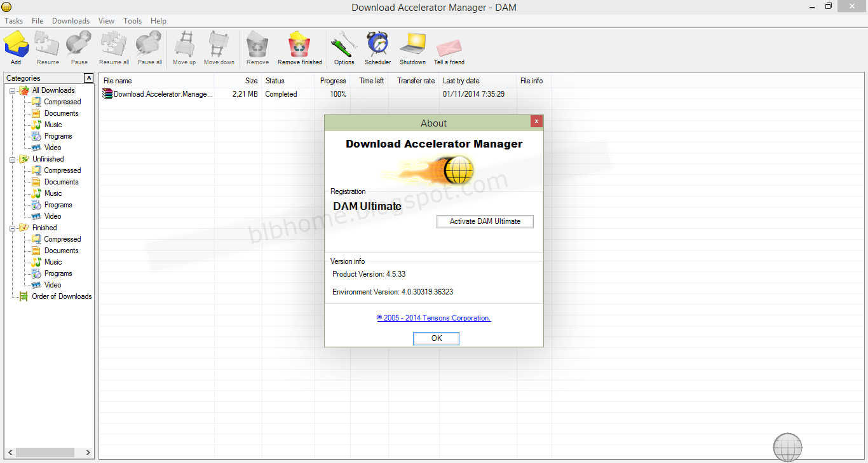The width and height of the screenshot is (868, 463).
Task: Select Video under Finished
Action: [53, 285]
